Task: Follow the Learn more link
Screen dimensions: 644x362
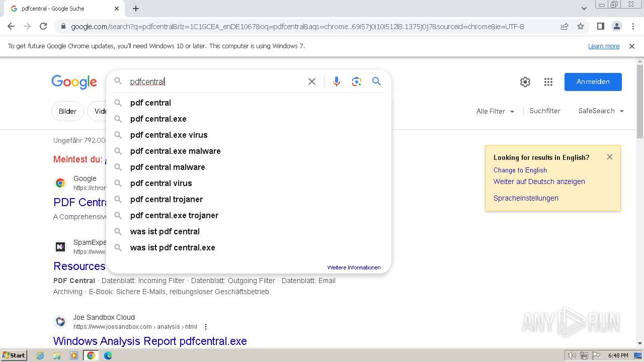Action: pos(604,46)
